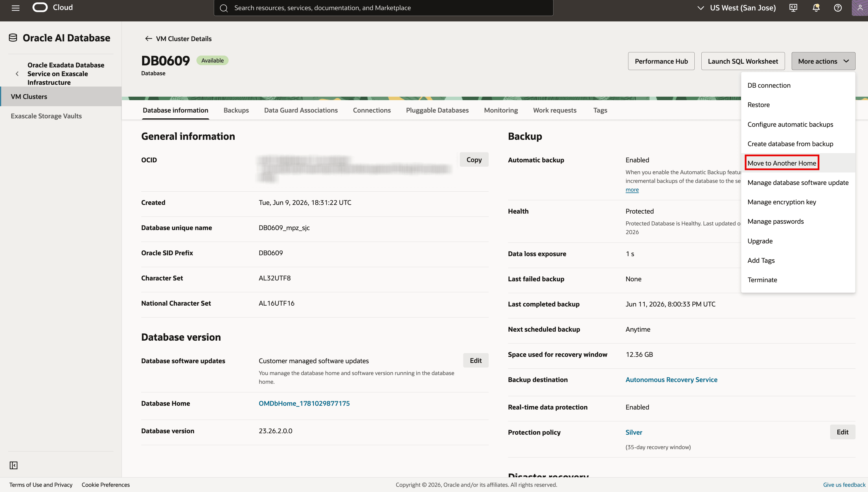Expand the US West (San Jose) region selector
868x492 pixels.
coord(737,8)
